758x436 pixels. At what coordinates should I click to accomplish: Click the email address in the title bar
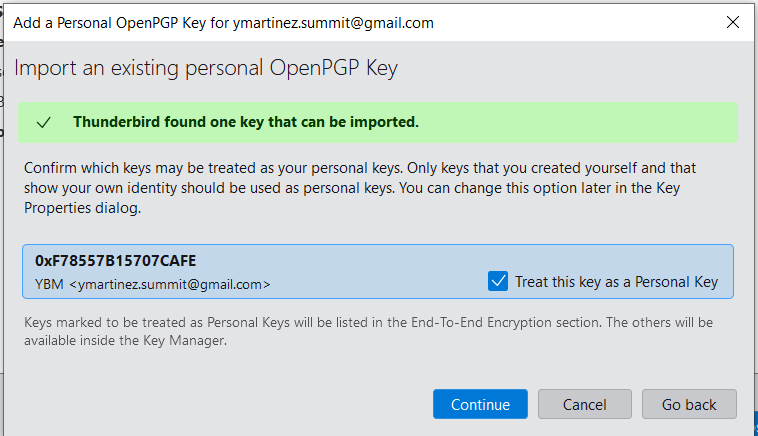click(x=339, y=22)
